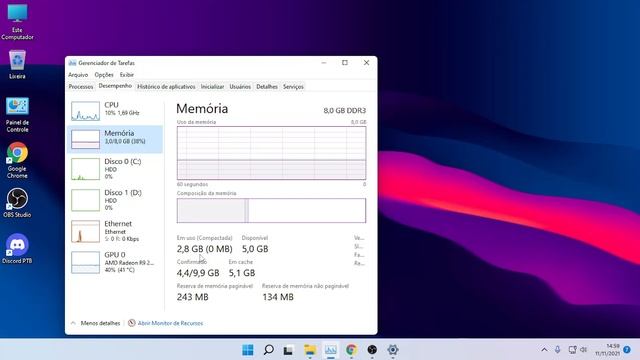Switch to the Usuários tab
The height and width of the screenshot is (360, 640).
(x=240, y=87)
